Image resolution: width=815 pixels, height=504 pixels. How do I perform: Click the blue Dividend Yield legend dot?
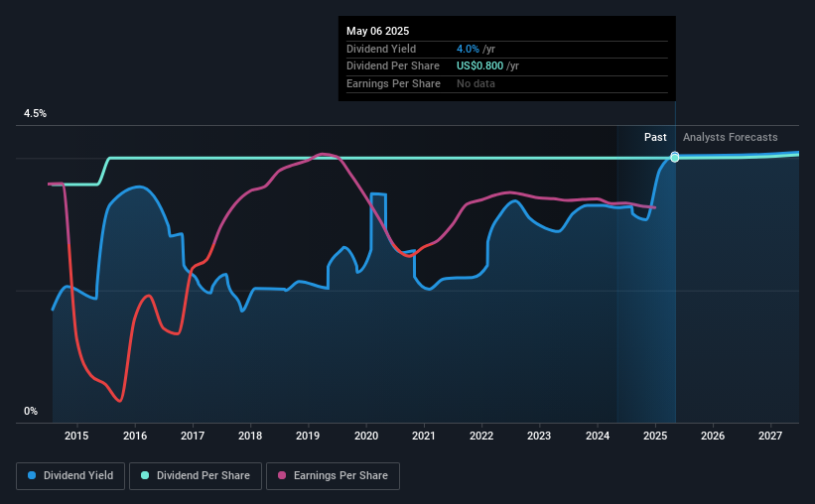(32, 475)
